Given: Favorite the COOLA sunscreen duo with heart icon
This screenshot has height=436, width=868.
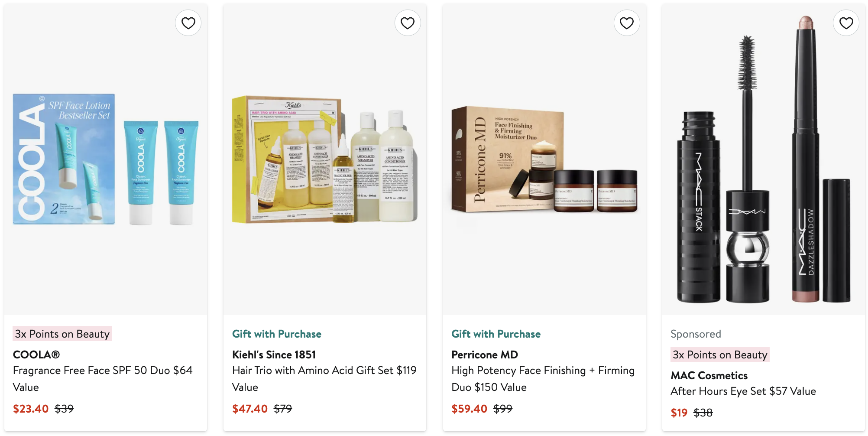Looking at the screenshot, I should coord(188,23).
